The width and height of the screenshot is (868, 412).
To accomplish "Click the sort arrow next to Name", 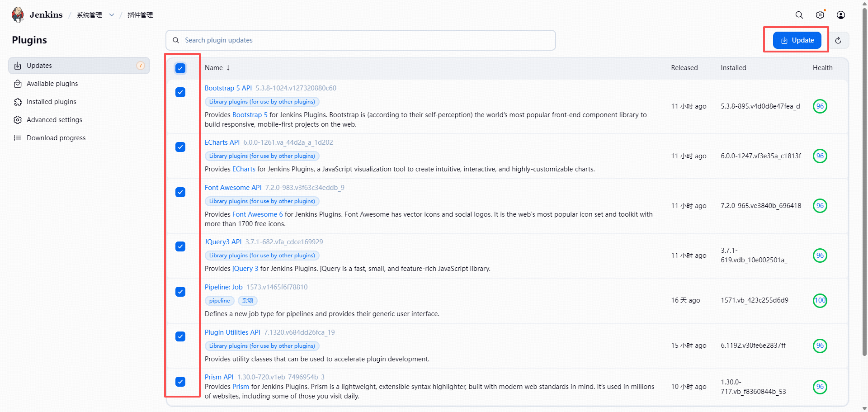I will click(228, 68).
